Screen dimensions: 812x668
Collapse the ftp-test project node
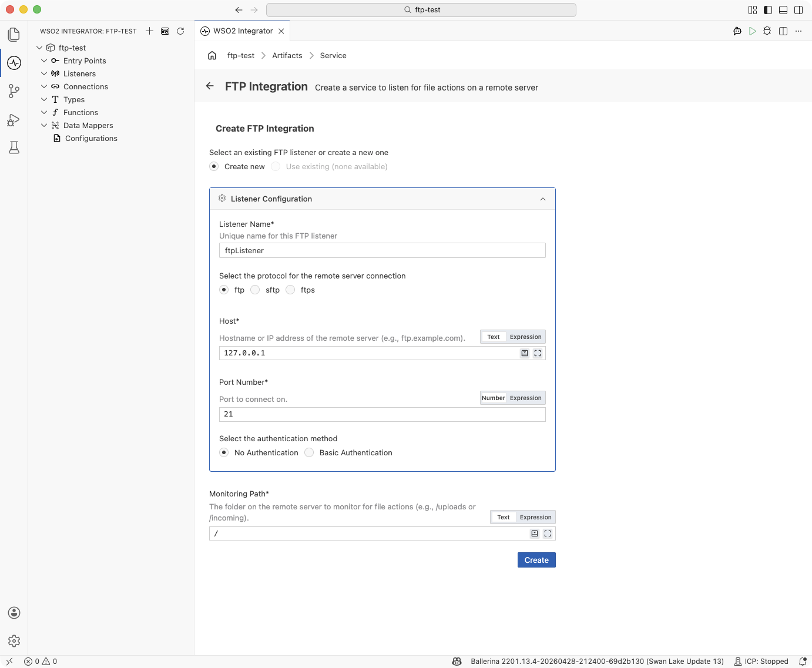click(39, 48)
